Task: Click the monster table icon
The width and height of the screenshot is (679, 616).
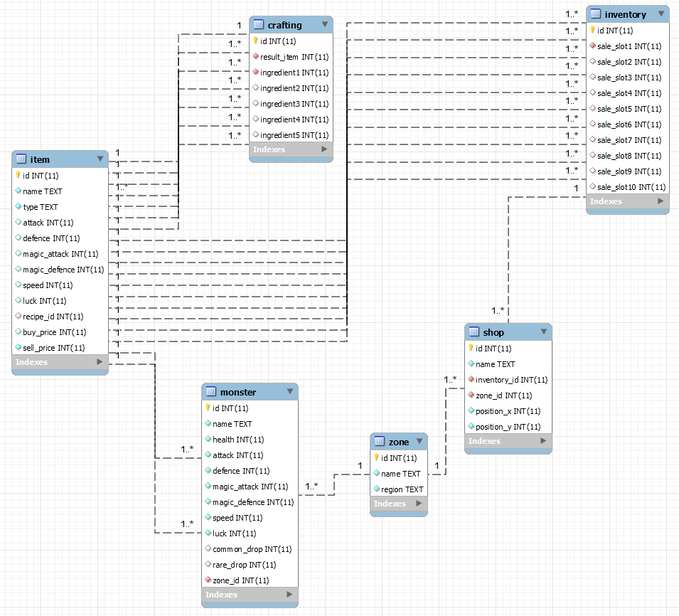Action: 211,392
